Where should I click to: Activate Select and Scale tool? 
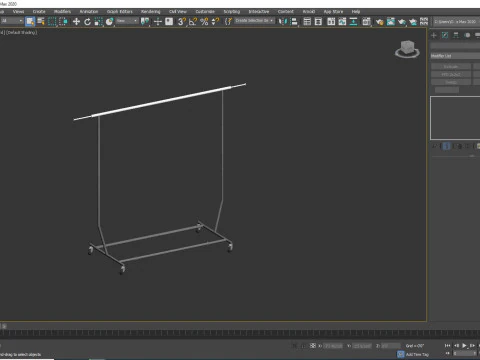98,22
